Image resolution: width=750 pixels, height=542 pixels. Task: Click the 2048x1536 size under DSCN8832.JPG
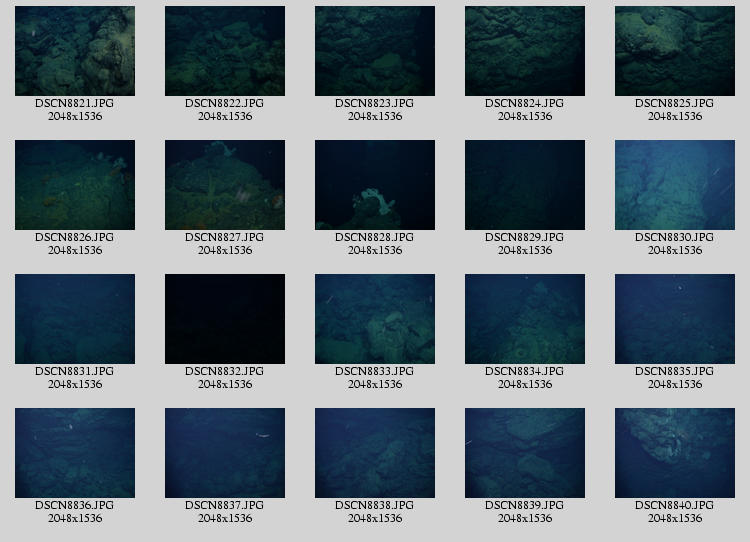tap(225, 384)
